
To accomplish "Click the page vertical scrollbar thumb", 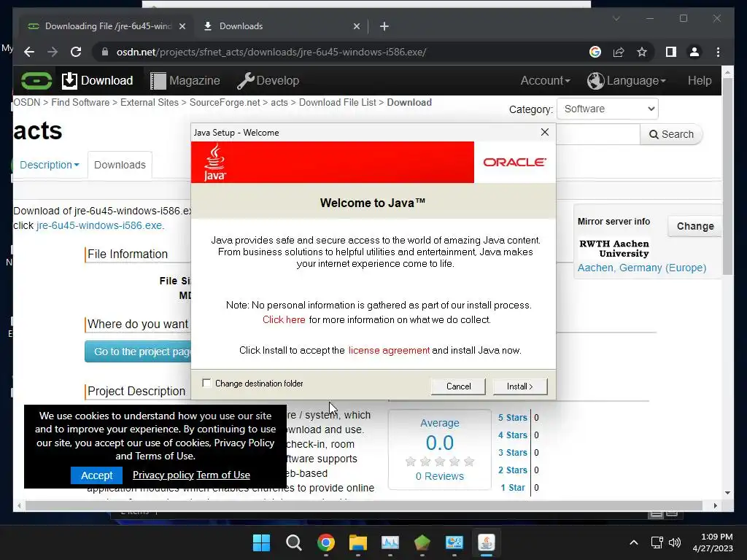I will (727, 176).
